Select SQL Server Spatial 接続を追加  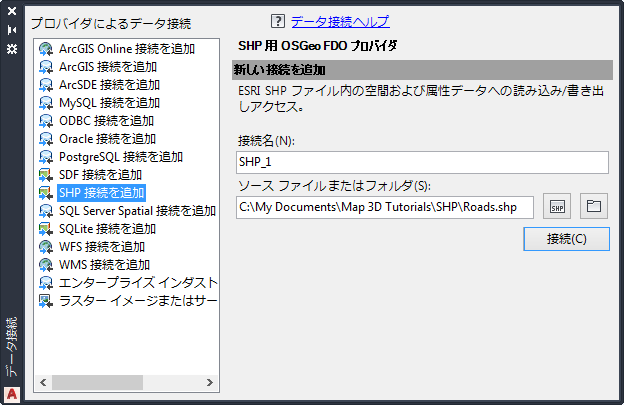[x=137, y=211]
